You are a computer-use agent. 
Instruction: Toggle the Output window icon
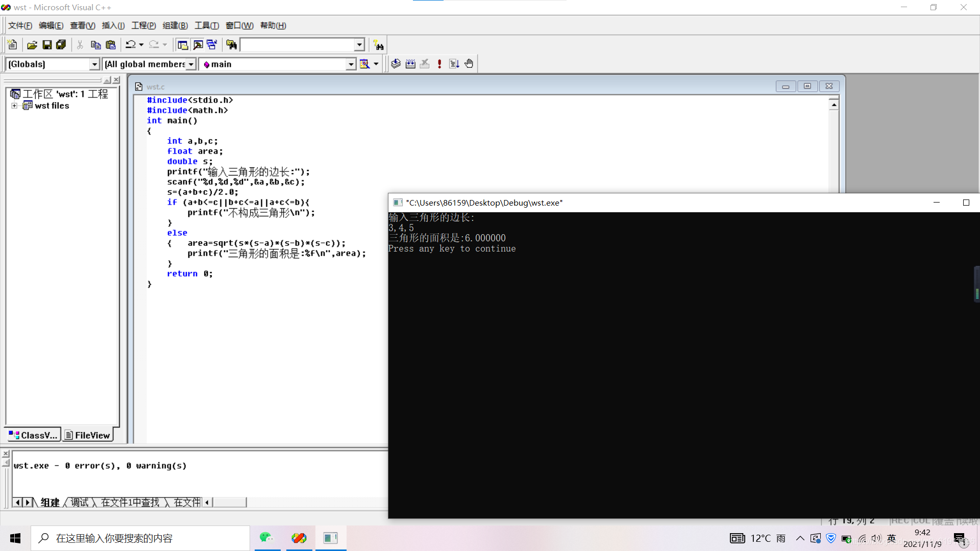[198, 45]
